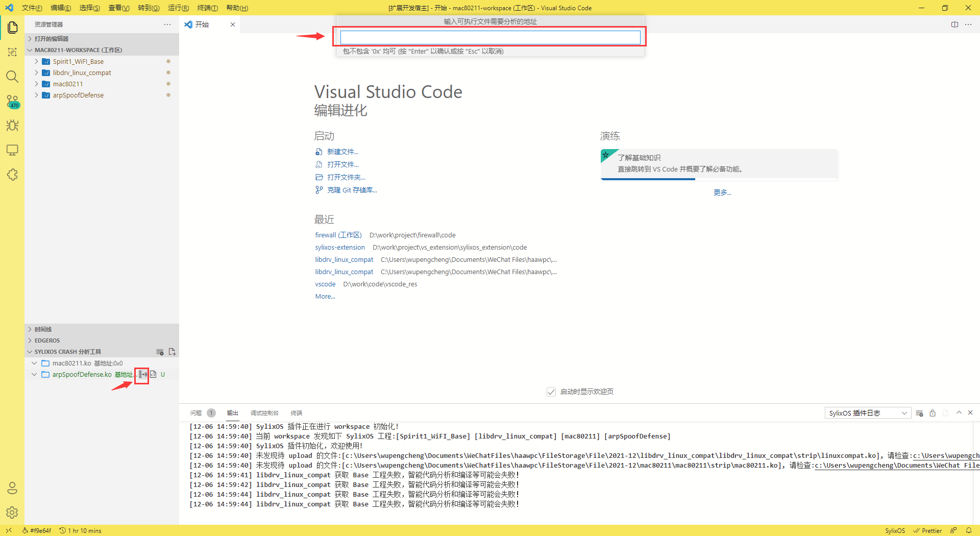This screenshot has height=536, width=980.
Task: Open the 终端(T) menu
Action: [x=208, y=8]
